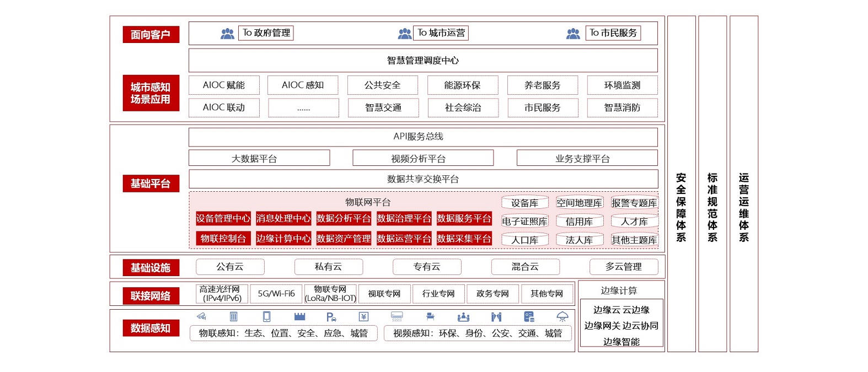This screenshot has width=868, height=372.
Task: Select the calculator keypad device icon
Action: (234, 316)
